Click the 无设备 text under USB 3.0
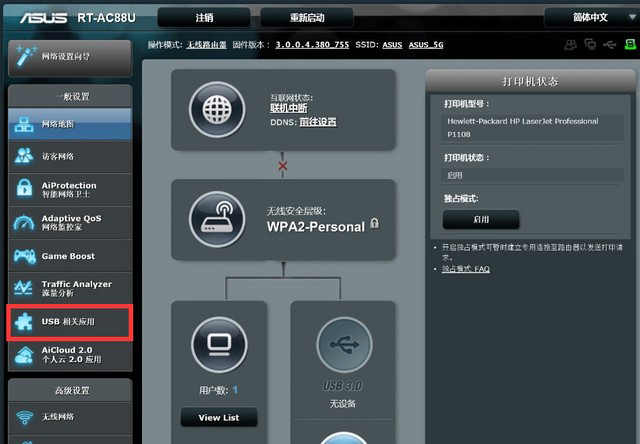This screenshot has width=640, height=444. [x=343, y=404]
